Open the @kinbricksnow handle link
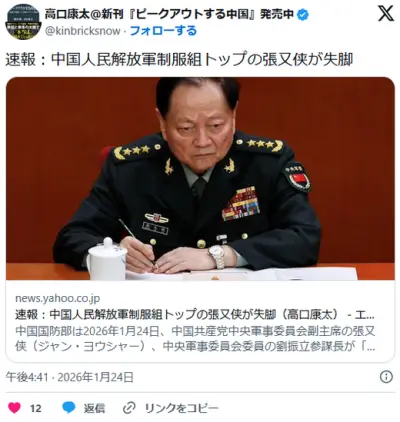Image resolution: width=400 pixels, height=422 pixels. (82, 31)
